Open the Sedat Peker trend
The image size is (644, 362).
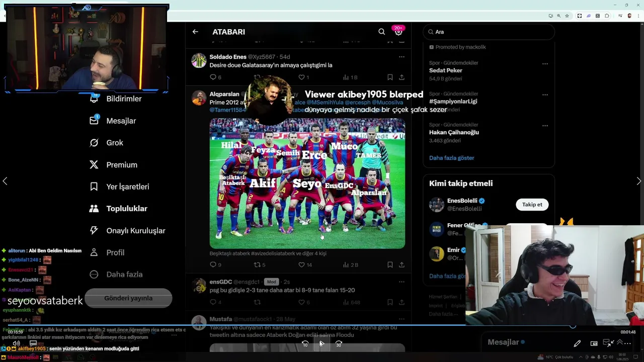pyautogui.click(x=446, y=71)
